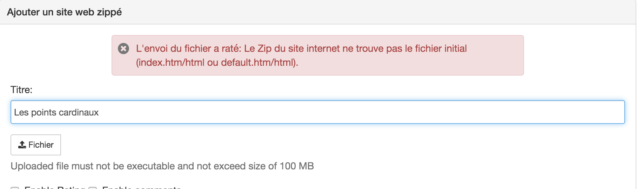Click the word 'Fichier' on the upload button

(41, 145)
